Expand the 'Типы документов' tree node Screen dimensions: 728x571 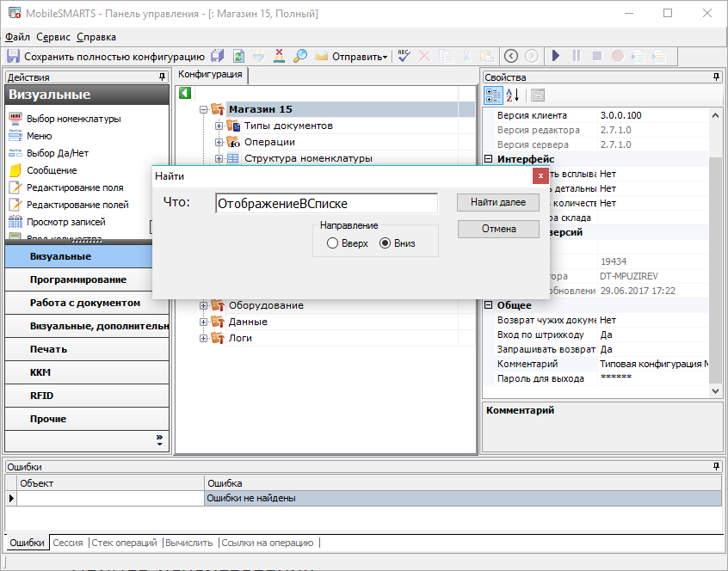(x=219, y=126)
